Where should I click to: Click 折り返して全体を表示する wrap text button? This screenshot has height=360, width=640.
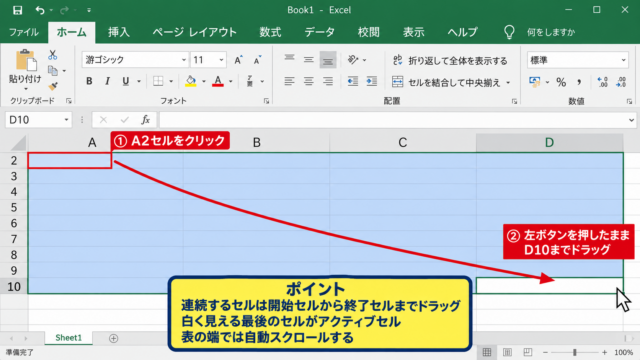point(450,60)
